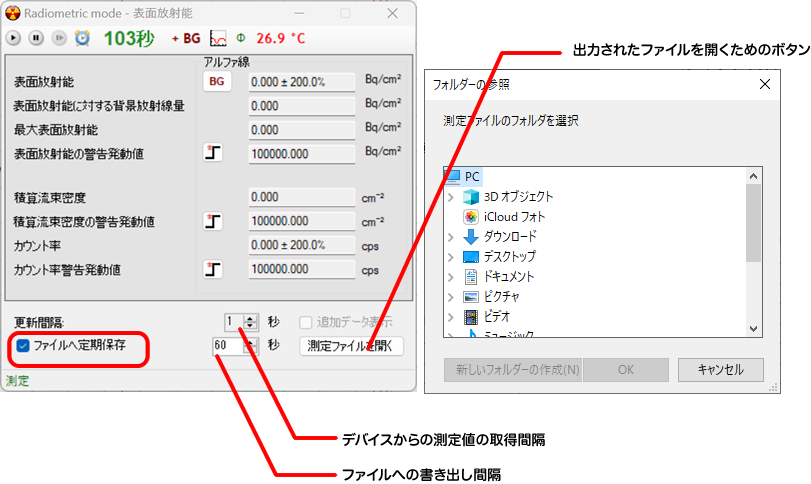Open the graph chart toolbar icon

click(x=218, y=38)
